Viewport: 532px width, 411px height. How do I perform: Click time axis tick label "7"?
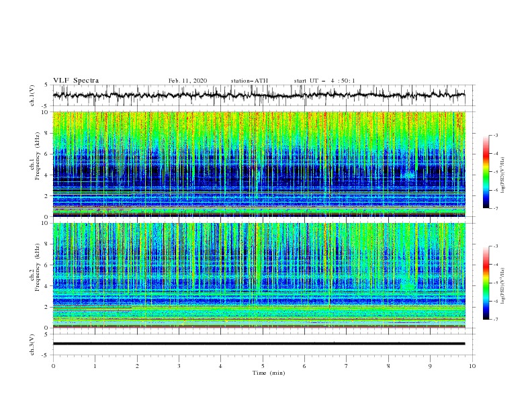[x=347, y=366]
